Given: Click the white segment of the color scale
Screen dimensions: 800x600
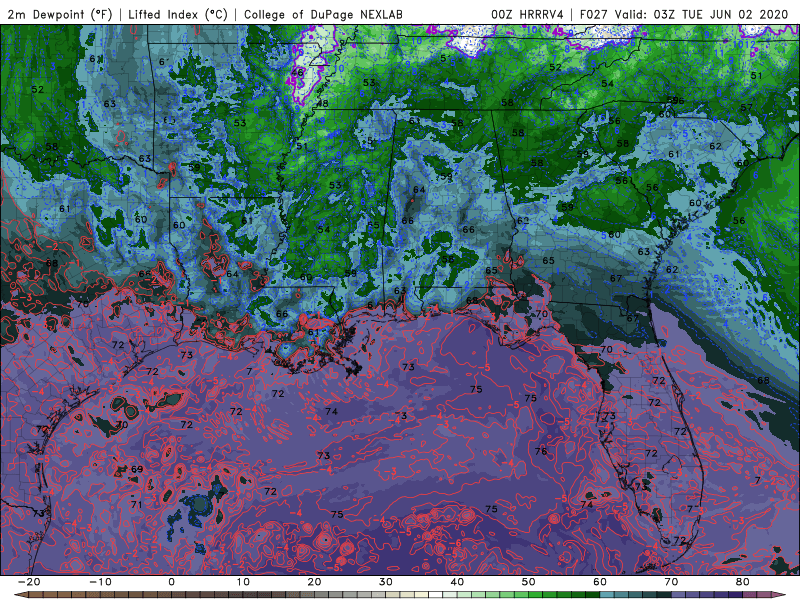Looking at the screenshot, I should [x=436, y=595].
